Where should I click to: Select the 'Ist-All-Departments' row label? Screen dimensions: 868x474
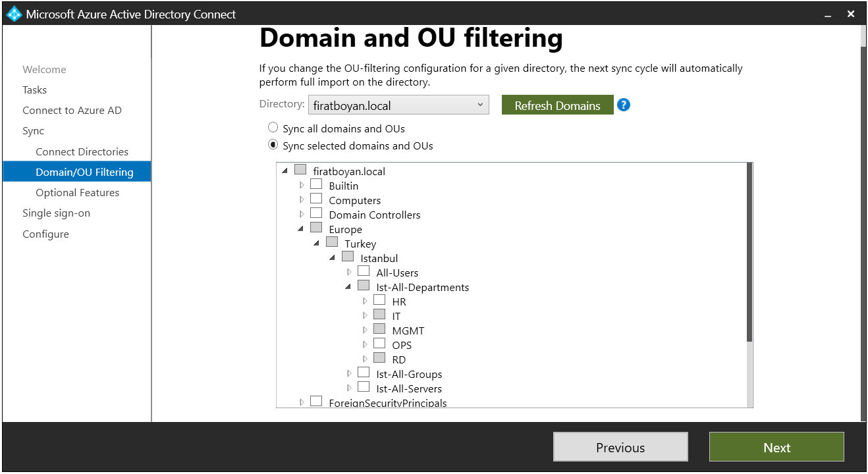tap(422, 287)
